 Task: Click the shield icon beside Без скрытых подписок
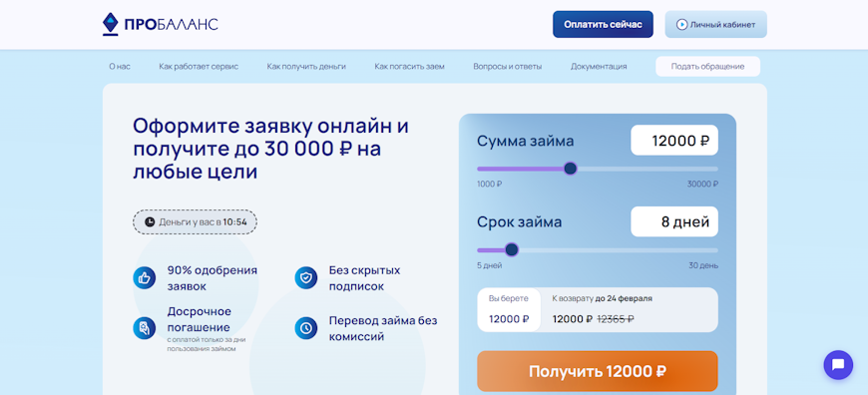[306, 277]
